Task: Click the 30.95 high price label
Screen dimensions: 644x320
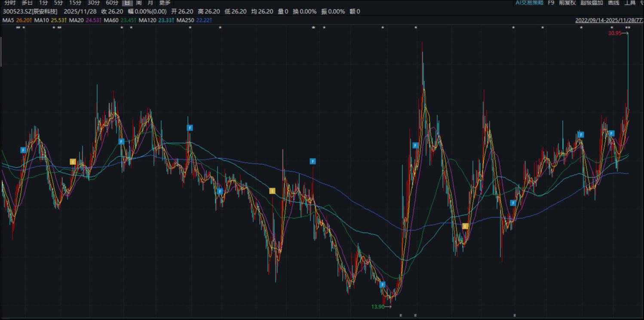Action: coord(615,33)
